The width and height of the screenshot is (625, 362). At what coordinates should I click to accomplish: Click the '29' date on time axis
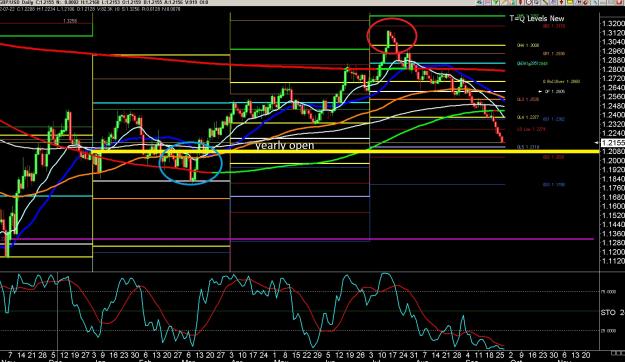[x=317, y=355]
